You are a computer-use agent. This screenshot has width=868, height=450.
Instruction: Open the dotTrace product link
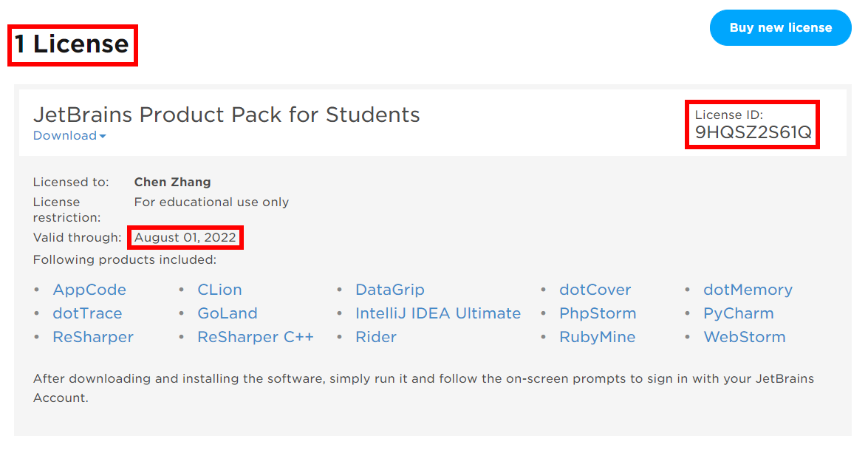[x=87, y=313]
